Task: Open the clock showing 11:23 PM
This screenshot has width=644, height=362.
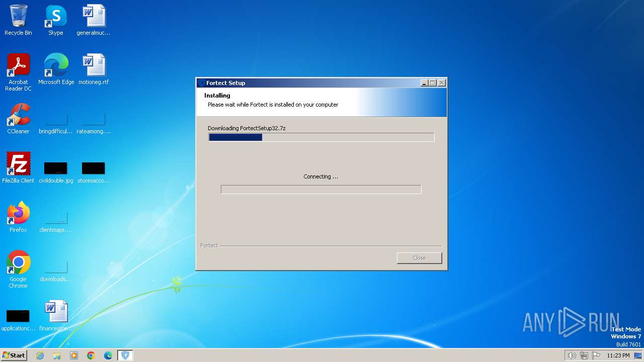Action: [x=618, y=355]
